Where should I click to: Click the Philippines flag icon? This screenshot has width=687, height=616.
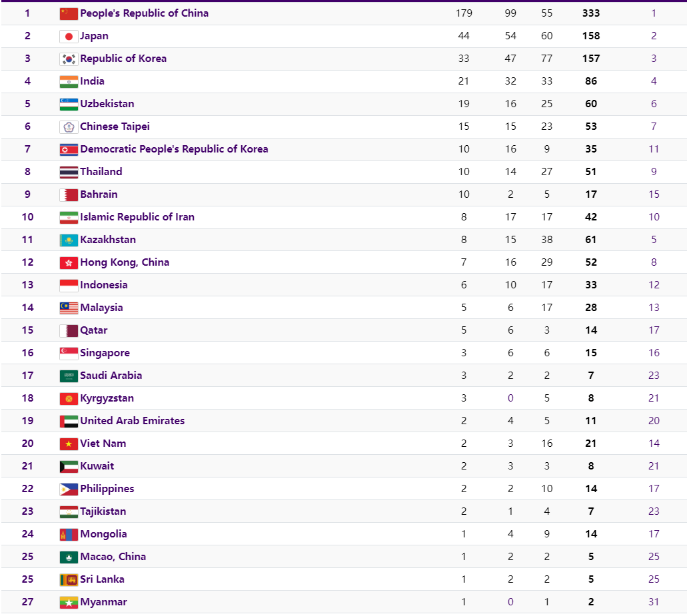click(69, 489)
